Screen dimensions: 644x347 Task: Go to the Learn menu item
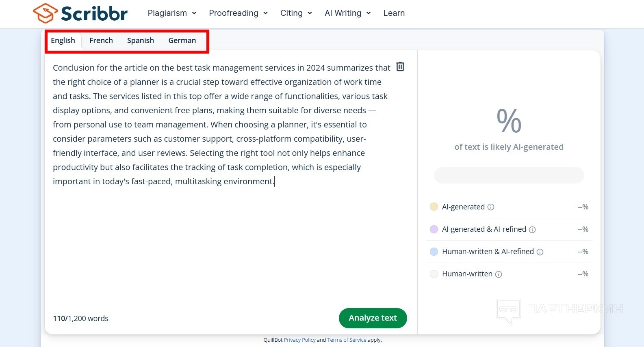[x=394, y=13]
